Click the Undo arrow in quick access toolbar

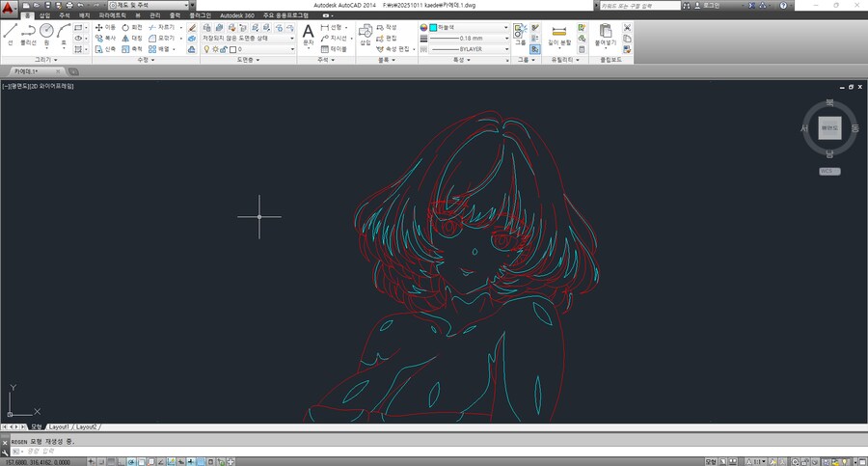pyautogui.click(x=81, y=5)
